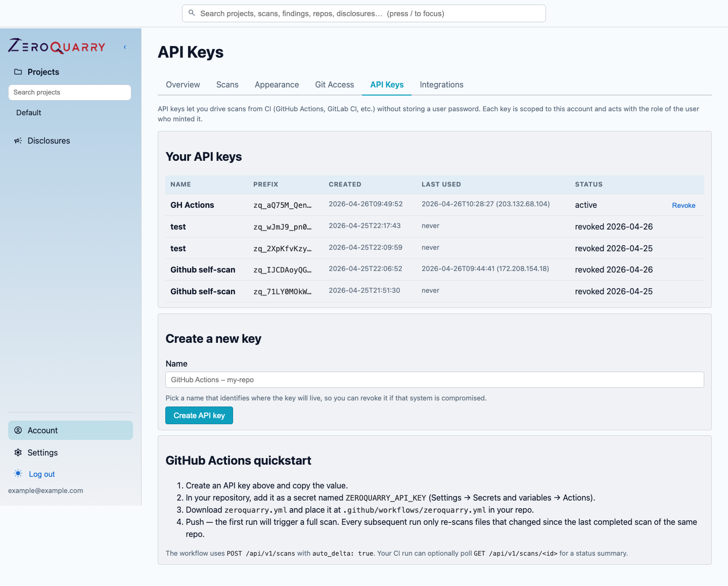Log out of the account
Screen dimensions: 728x586
pos(42,474)
